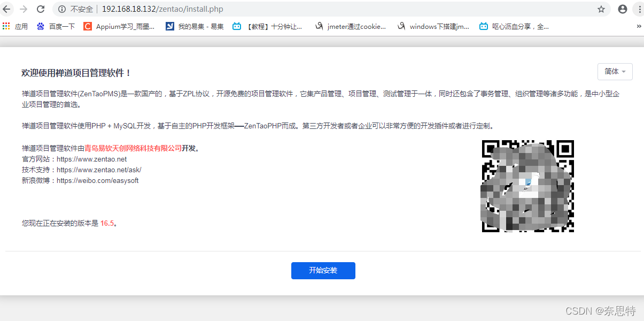Click the bilibili icon beside 呕心沥血分享

click(484, 26)
